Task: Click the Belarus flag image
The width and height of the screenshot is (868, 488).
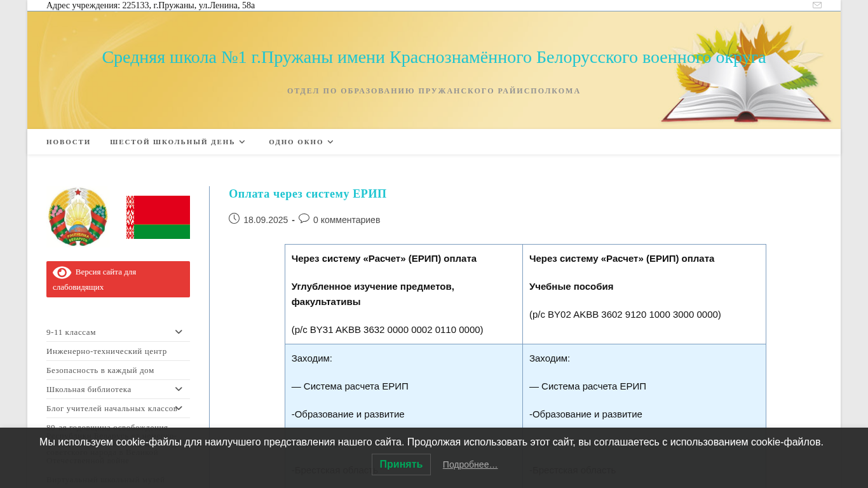Action: tap(158, 217)
